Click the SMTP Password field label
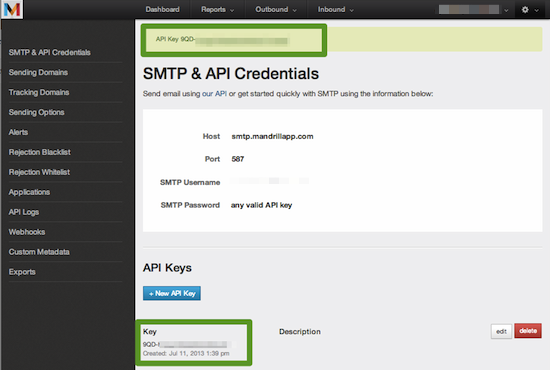550x370 pixels. tap(190, 205)
